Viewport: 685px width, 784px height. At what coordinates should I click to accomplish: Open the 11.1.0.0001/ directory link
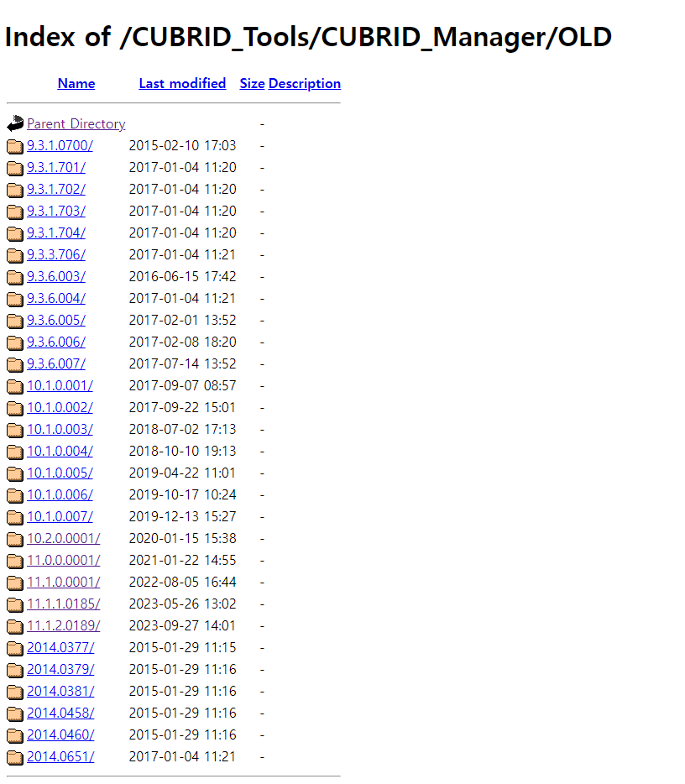tap(64, 582)
